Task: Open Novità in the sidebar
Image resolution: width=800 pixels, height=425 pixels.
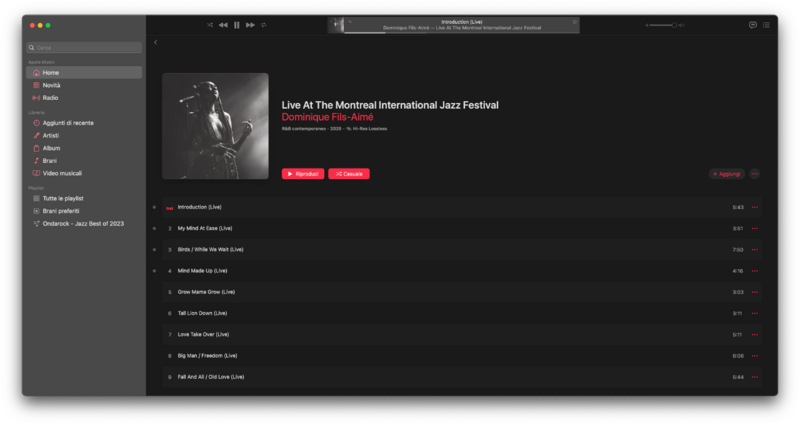Action: pos(51,85)
